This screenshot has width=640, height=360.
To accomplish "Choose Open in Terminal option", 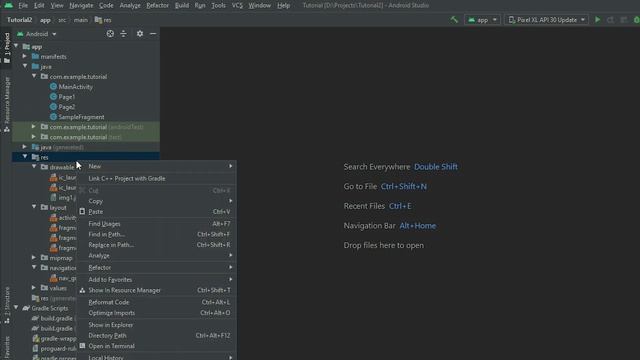I will pos(157,346).
